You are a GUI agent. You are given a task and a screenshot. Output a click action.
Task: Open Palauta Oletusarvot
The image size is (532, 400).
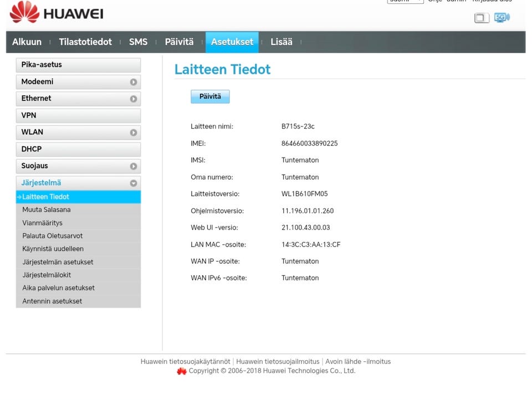coord(78,236)
